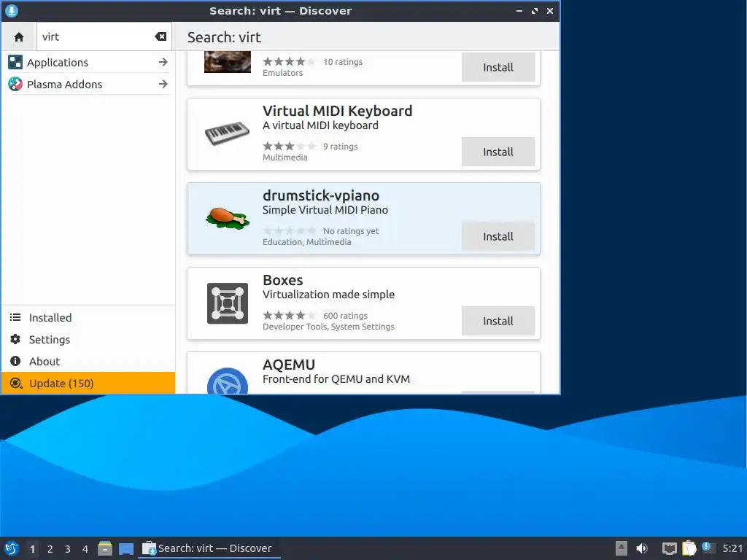
Task: Open the AQEMU app icon
Action: pos(228,381)
